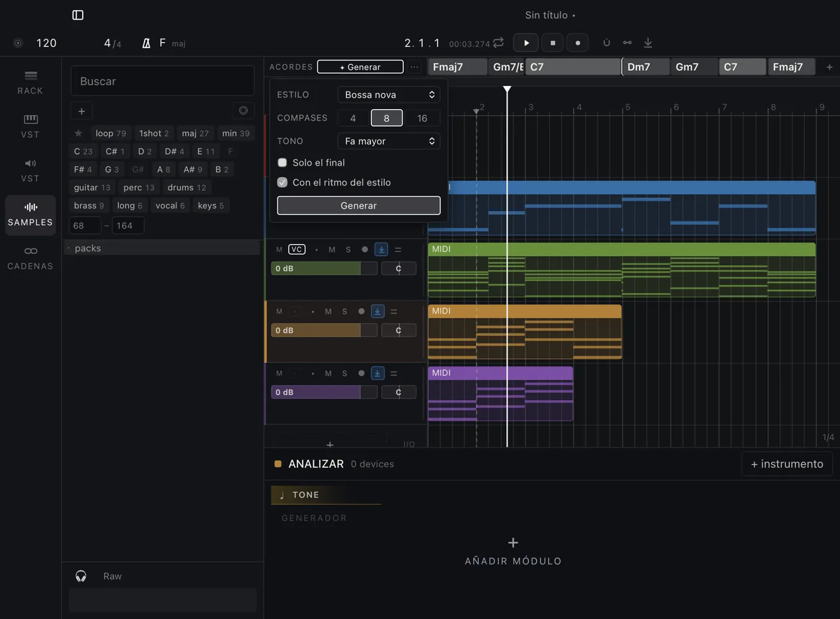Click the snap magnet icon in transport
The height and width of the screenshot is (619, 840).
[x=607, y=43]
